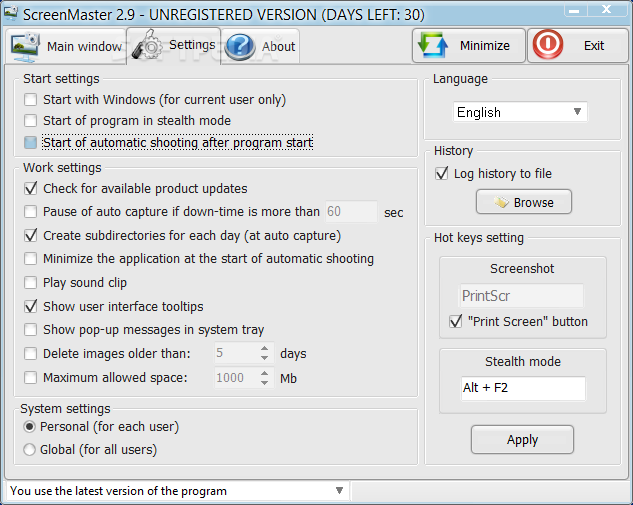633x505 pixels.
Task: Enable Pause of auto capture checkbox
Action: coord(30,212)
